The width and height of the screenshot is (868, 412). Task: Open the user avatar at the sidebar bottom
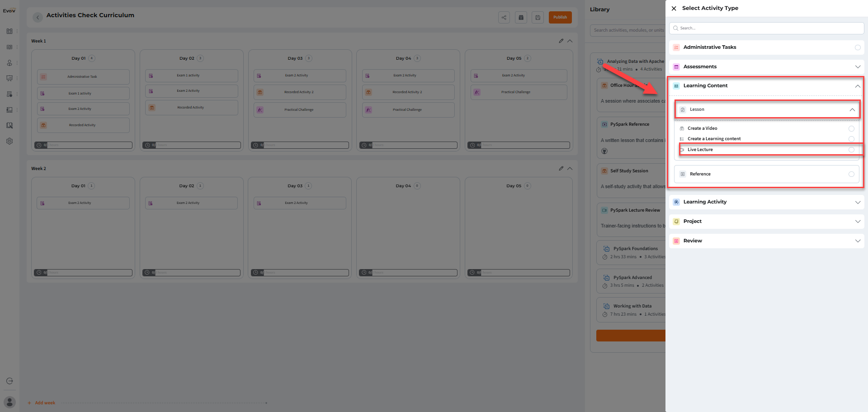click(9, 402)
